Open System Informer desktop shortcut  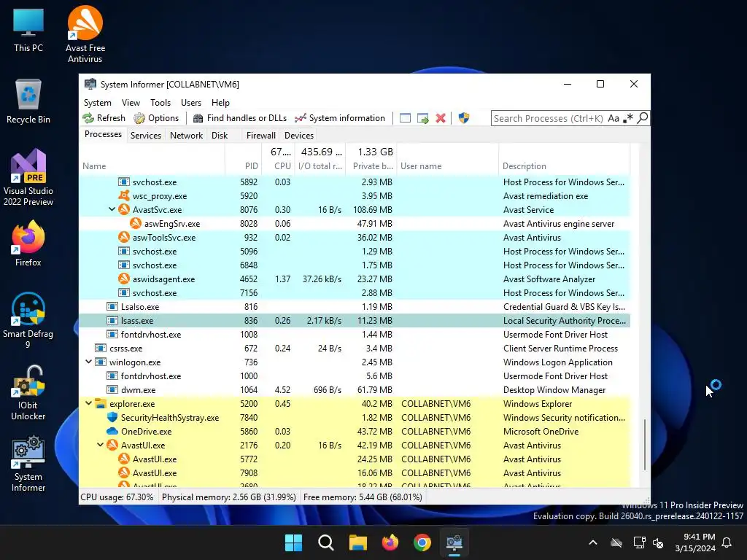(x=28, y=464)
